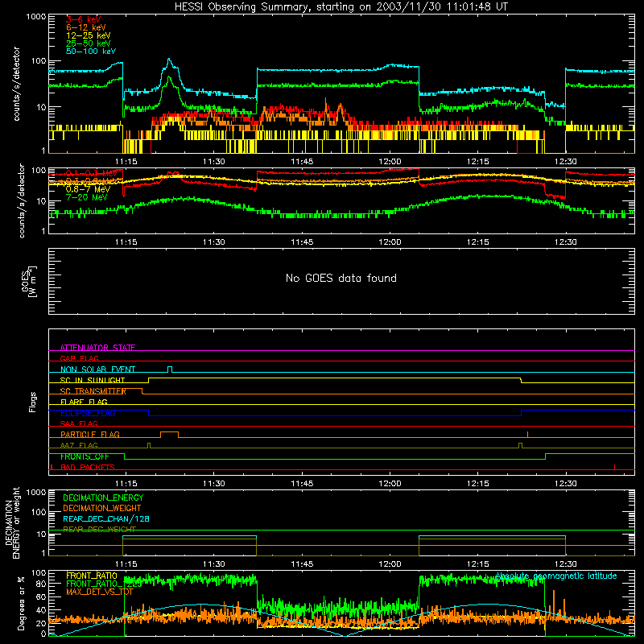Screen dimensions: 644x644
Task: Click the DECIMATION_ENERGY legend label
Action: click(x=103, y=497)
